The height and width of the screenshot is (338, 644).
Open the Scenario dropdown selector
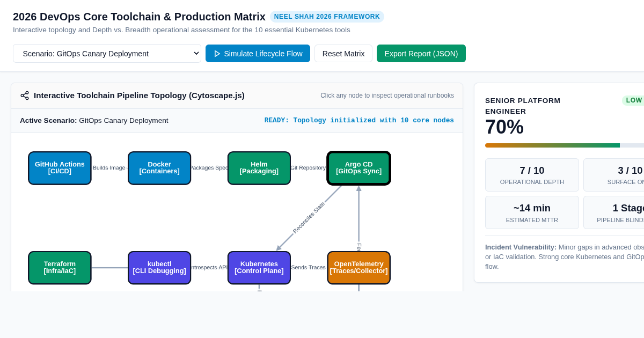pyautogui.click(x=107, y=54)
